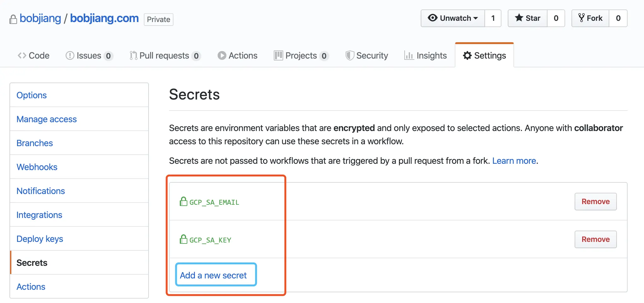
Task: Click the lock icon beside GCP_SA_KEY secret
Action: tap(183, 239)
